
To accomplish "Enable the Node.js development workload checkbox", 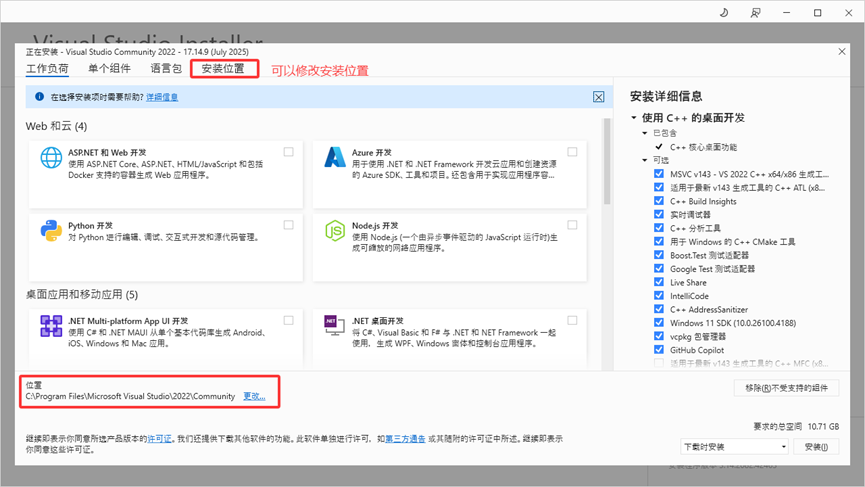I will click(572, 224).
